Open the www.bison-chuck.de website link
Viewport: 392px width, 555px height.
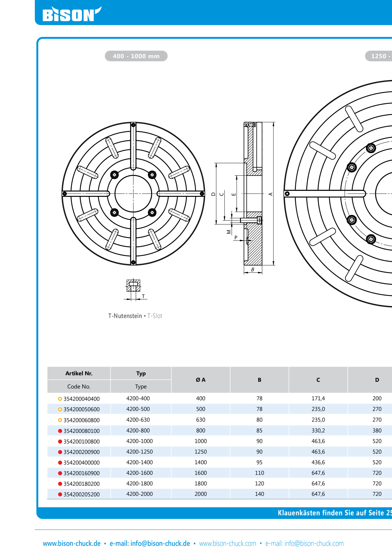(x=72, y=543)
